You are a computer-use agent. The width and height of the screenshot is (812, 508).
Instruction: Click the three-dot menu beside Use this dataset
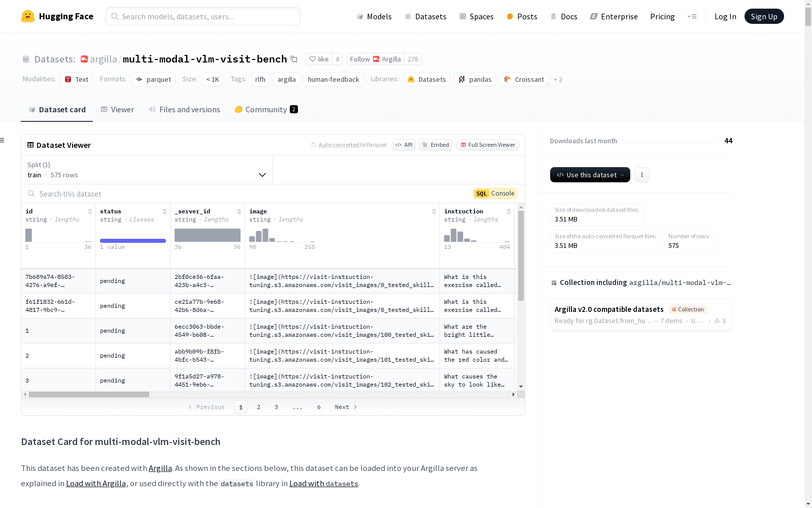tap(642, 175)
